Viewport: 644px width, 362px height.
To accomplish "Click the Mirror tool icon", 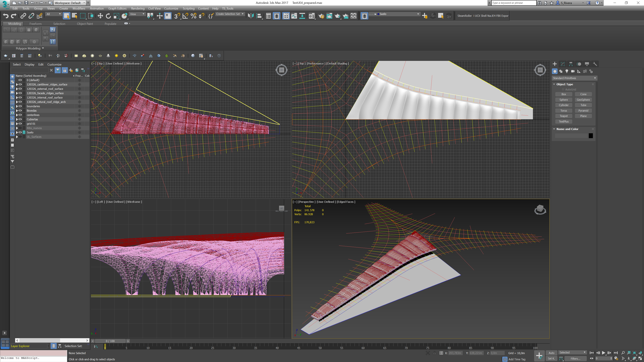I will (251, 16).
